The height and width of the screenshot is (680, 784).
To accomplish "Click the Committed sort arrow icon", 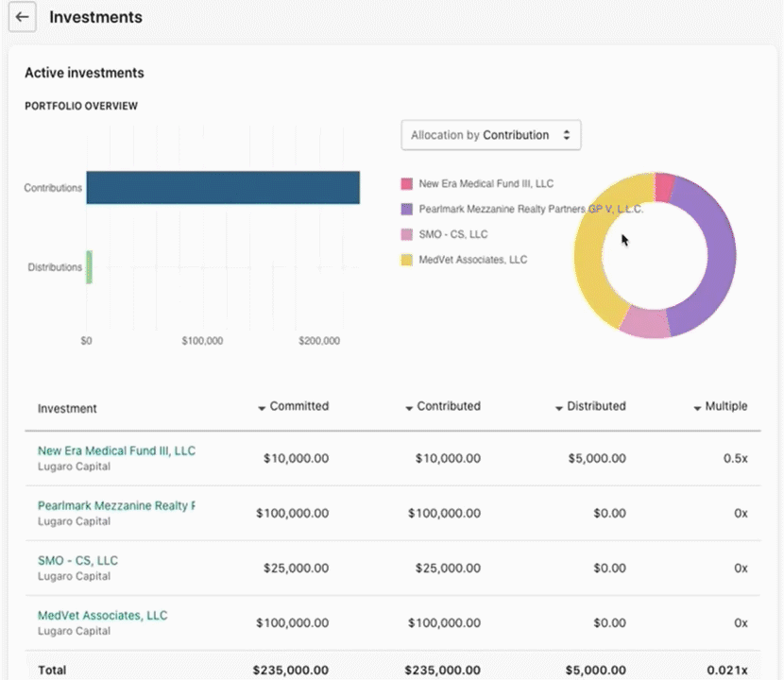I will pyautogui.click(x=262, y=406).
